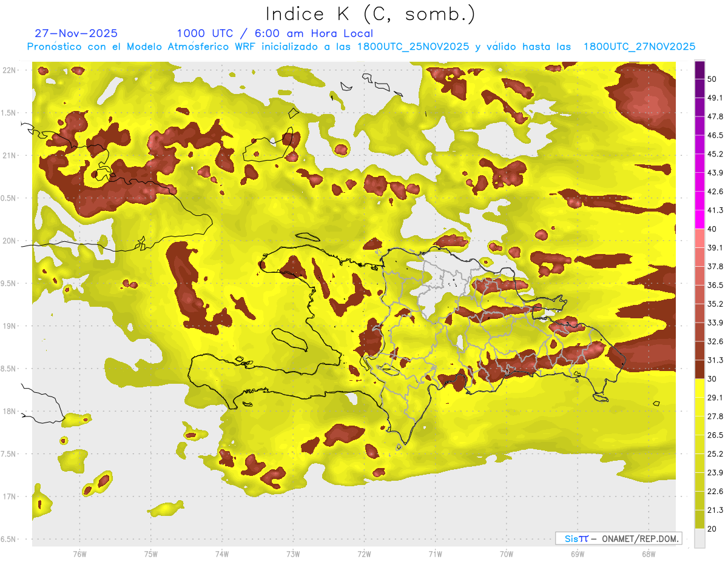Click the '45.2' value on the color scale
This screenshot has width=728, height=562.
point(715,154)
